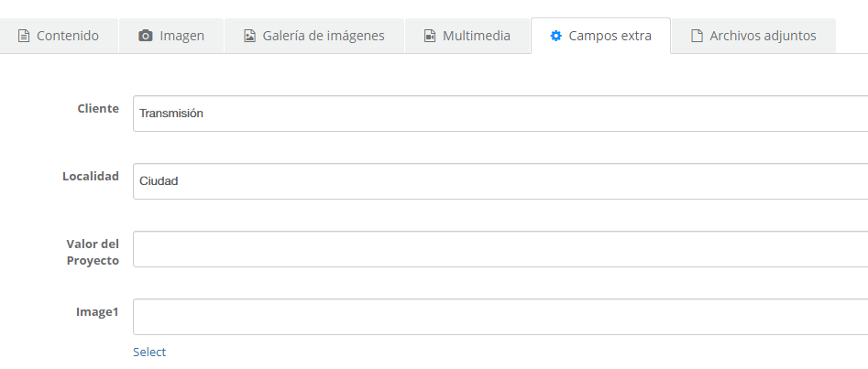868x369 pixels.
Task: Click the video file icon on Multimedia tab
Action: tap(430, 37)
